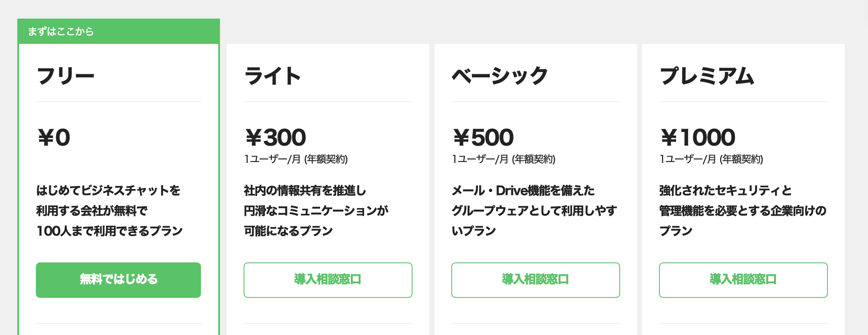The height and width of the screenshot is (335, 868).
Task: Click the まずはここから green banner
Action: [119, 31]
